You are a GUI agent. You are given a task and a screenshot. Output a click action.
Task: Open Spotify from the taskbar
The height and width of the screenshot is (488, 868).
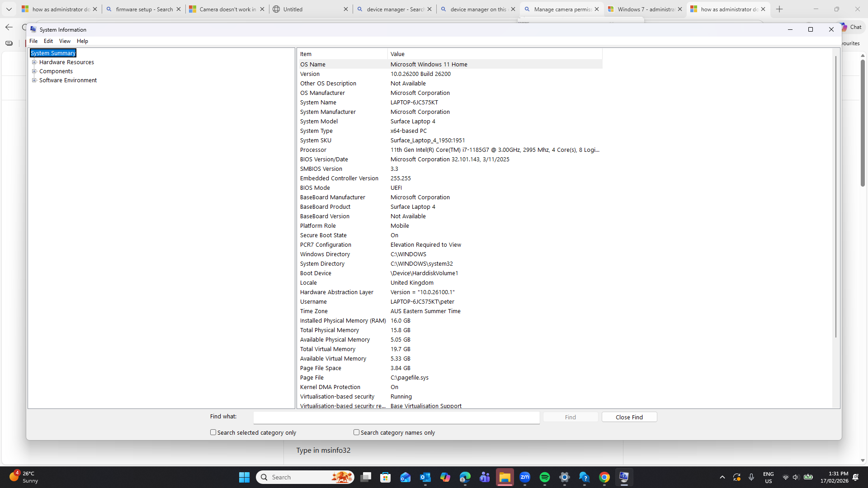point(545,477)
